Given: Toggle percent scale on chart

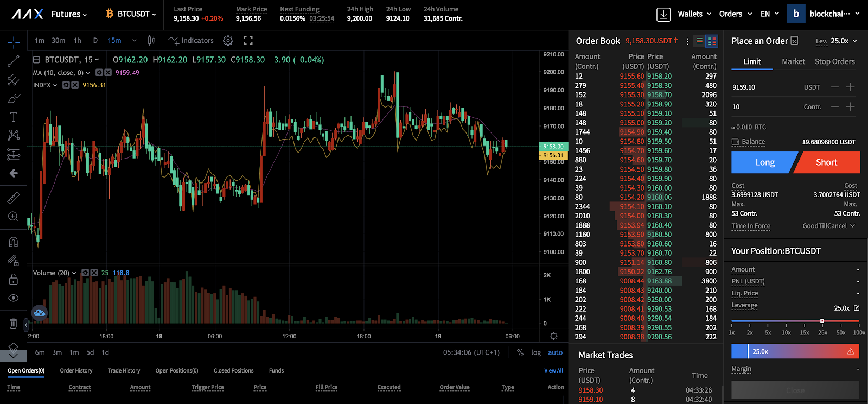Looking at the screenshot, I should click(520, 352).
